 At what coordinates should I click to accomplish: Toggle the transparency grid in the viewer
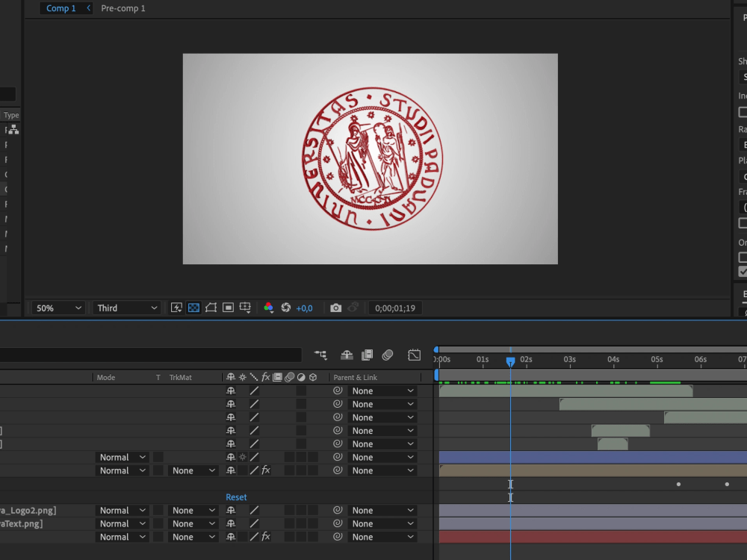pos(194,308)
